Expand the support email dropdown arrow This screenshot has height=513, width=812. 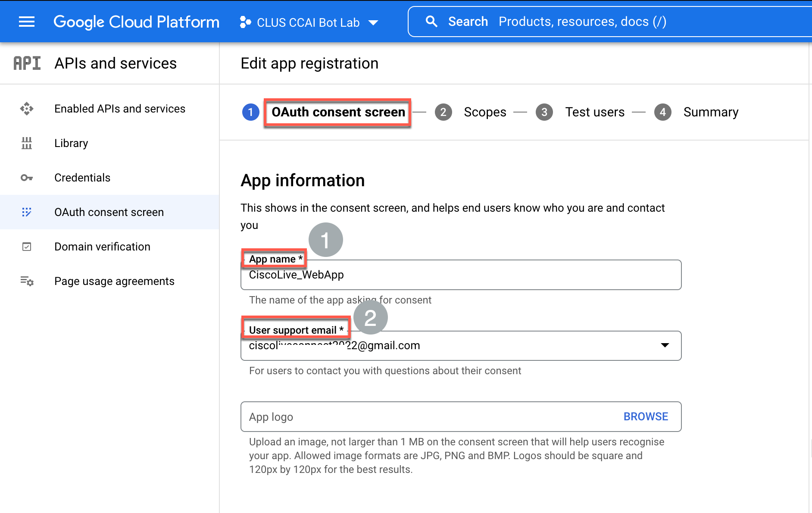click(x=665, y=345)
